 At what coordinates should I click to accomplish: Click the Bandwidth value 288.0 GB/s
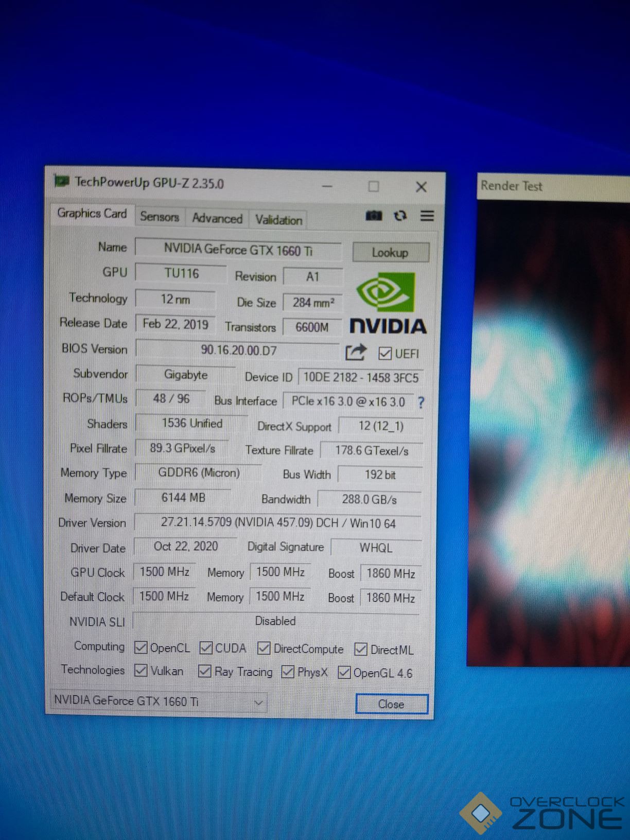[x=370, y=499]
